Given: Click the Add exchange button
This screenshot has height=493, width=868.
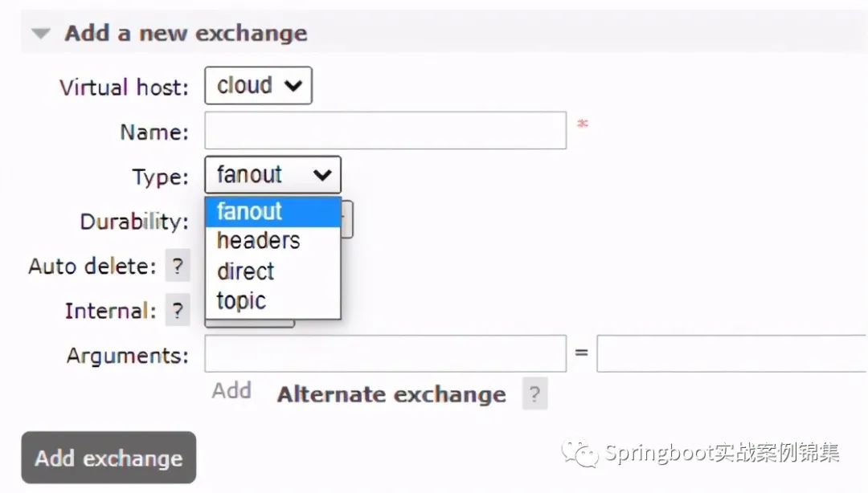Looking at the screenshot, I should point(108,458).
